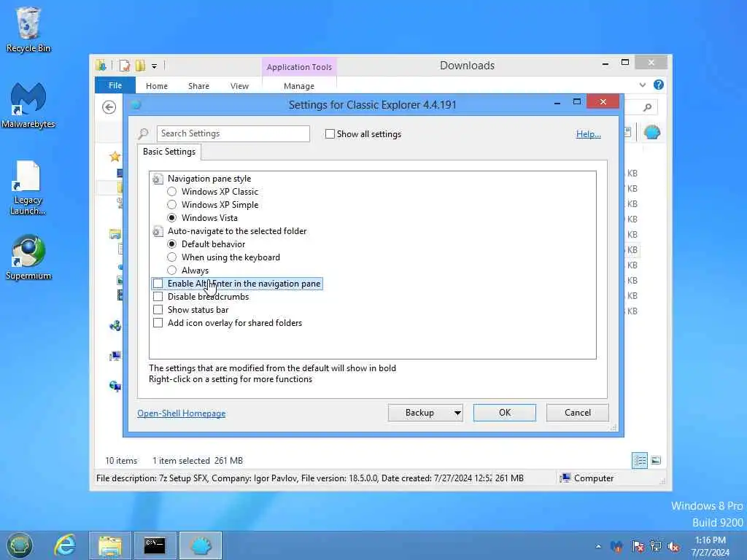The width and height of the screenshot is (747, 560).
Task: Open Share ribbon tab
Action: 198,86
